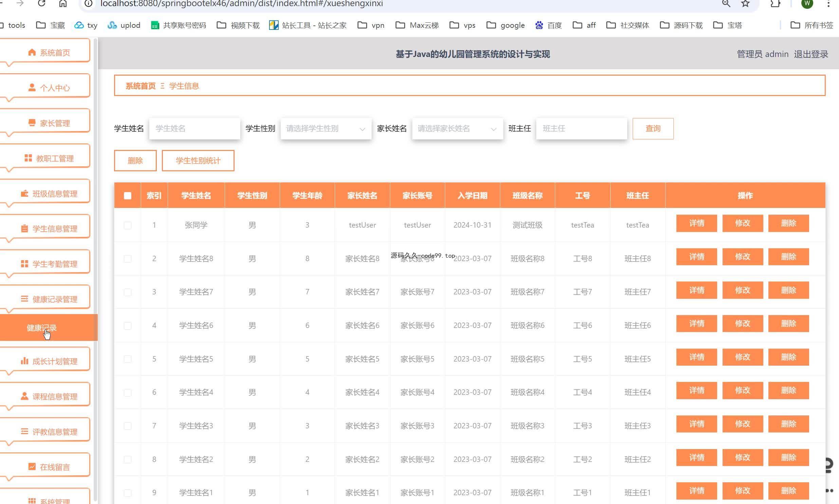The image size is (839, 504).
Task: Reload the page with browser refresh icon
Action: click(x=41, y=3)
